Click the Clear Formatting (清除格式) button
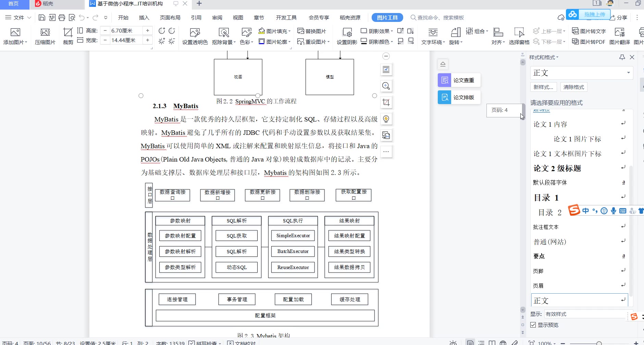Screen dimensions: 644x345 point(573,87)
